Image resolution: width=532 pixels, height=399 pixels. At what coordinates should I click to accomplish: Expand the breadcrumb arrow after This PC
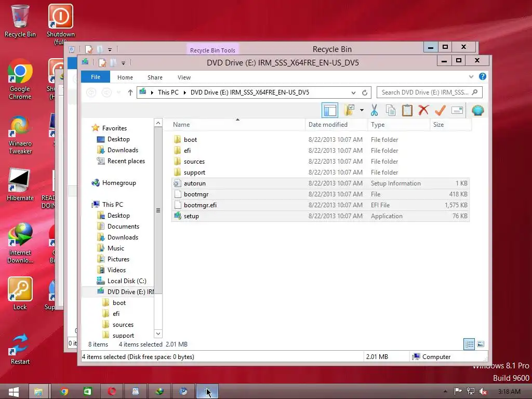point(185,92)
